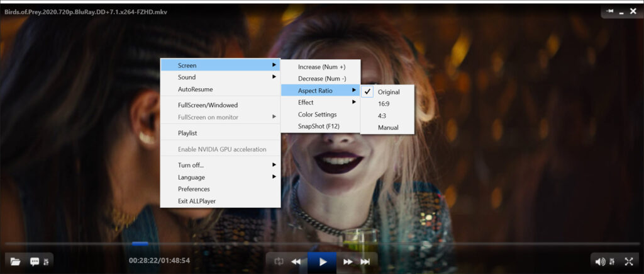Take a SnapShot (F12)
Screen dimensions: 644x274
click(x=320, y=127)
